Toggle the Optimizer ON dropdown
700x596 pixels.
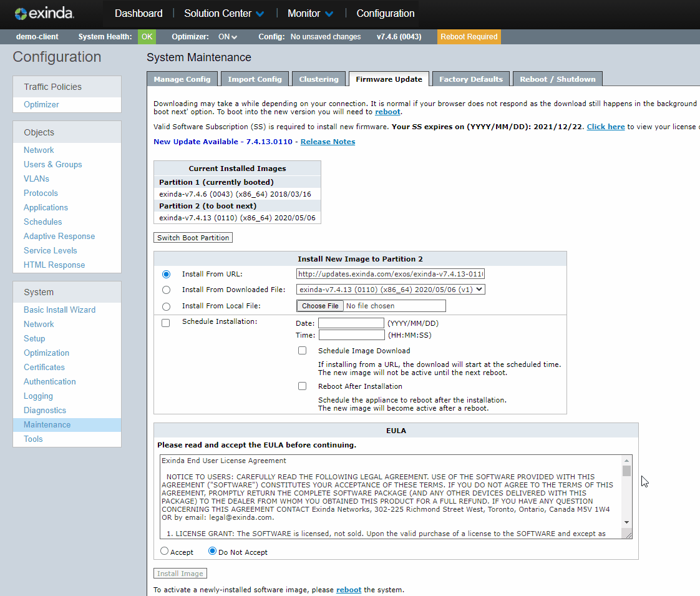(x=228, y=37)
